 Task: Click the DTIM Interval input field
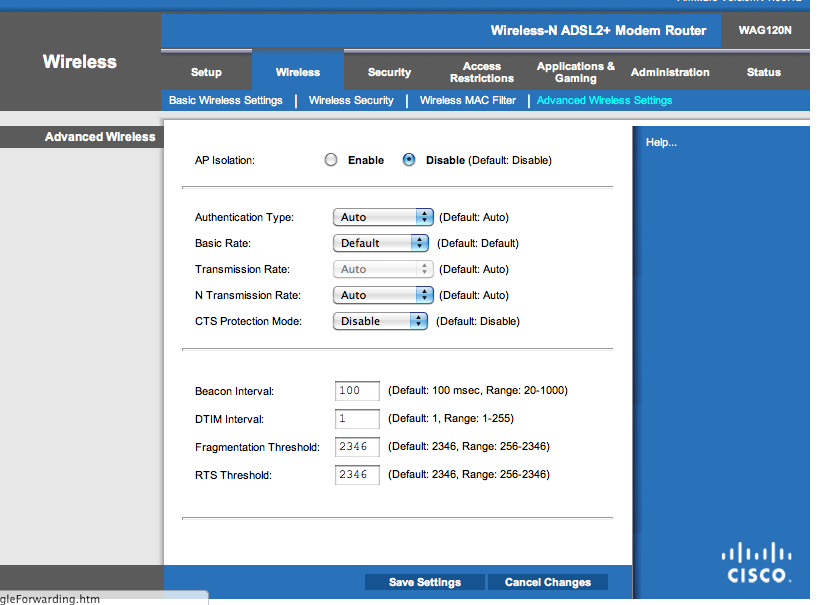point(357,419)
